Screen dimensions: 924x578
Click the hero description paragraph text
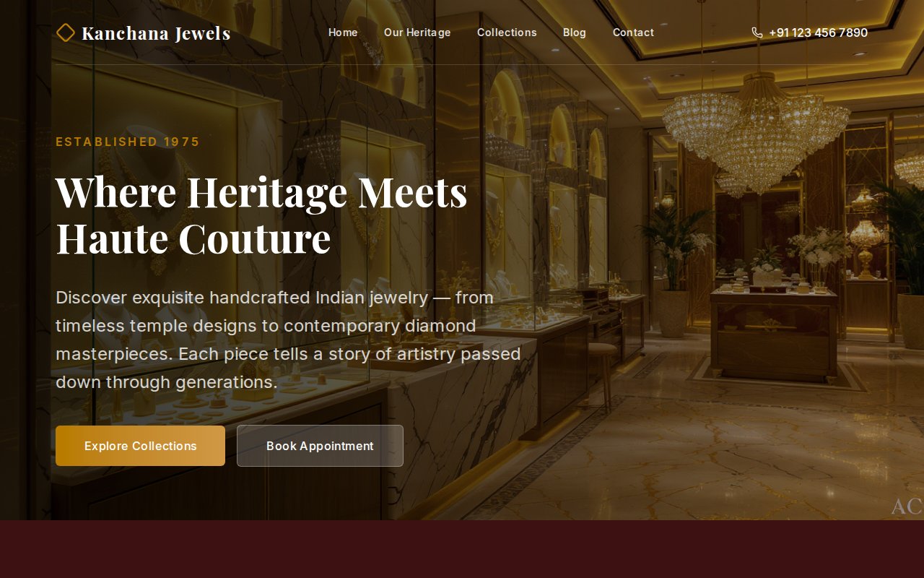tap(288, 340)
